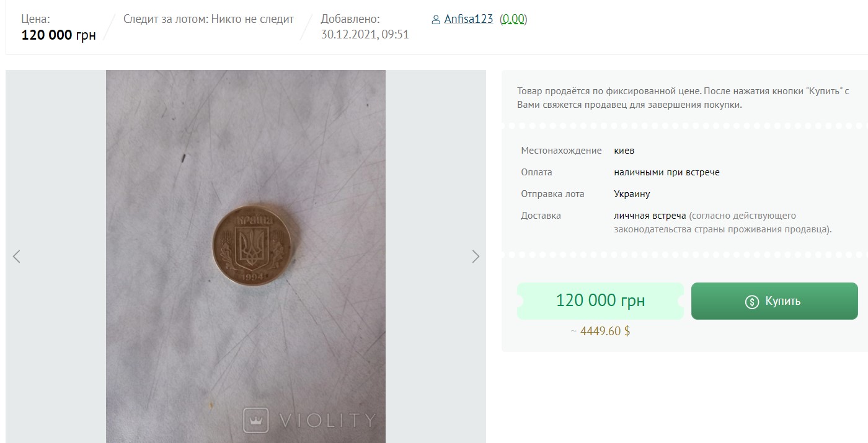Show the previous lot photo arrow
This screenshot has height=443, width=868.
pyautogui.click(x=17, y=257)
